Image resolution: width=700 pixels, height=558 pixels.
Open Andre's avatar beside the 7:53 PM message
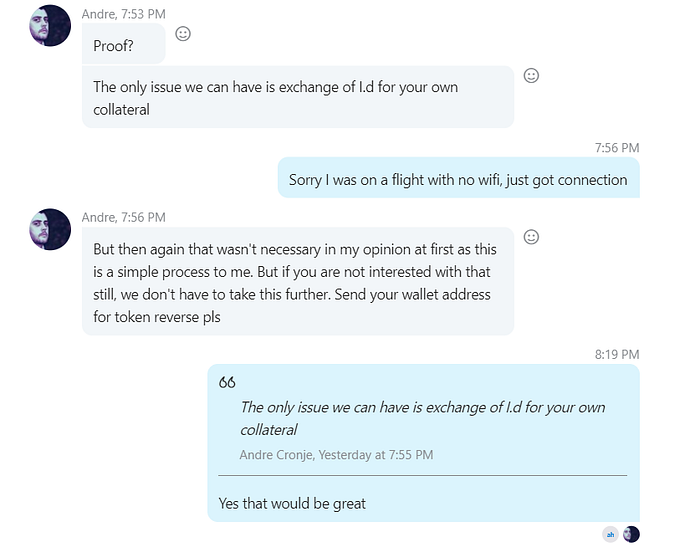(x=50, y=25)
